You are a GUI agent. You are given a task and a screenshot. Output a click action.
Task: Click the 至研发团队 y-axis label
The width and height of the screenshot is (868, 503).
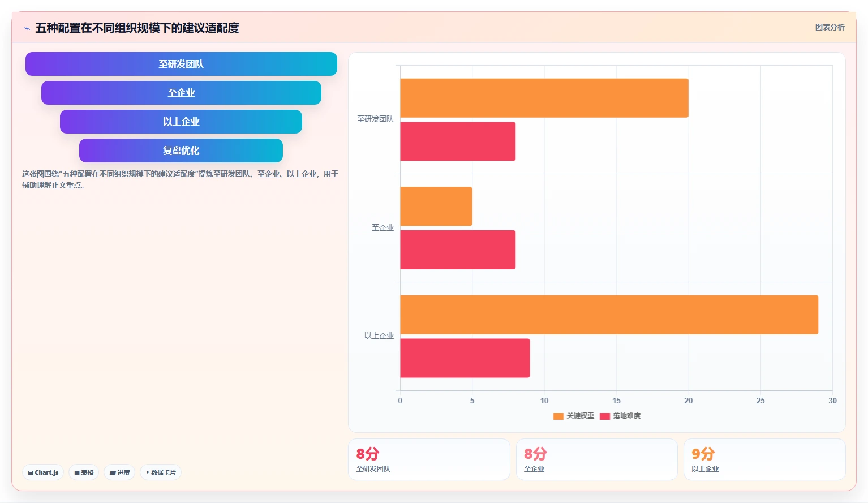375,119
